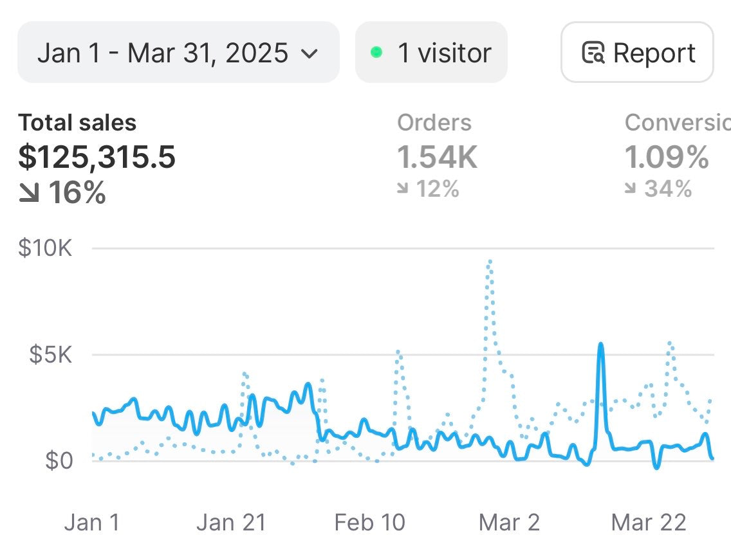This screenshot has width=731, height=560.
Task: Click the Conversion 34% decrease arrow
Action: (x=632, y=189)
